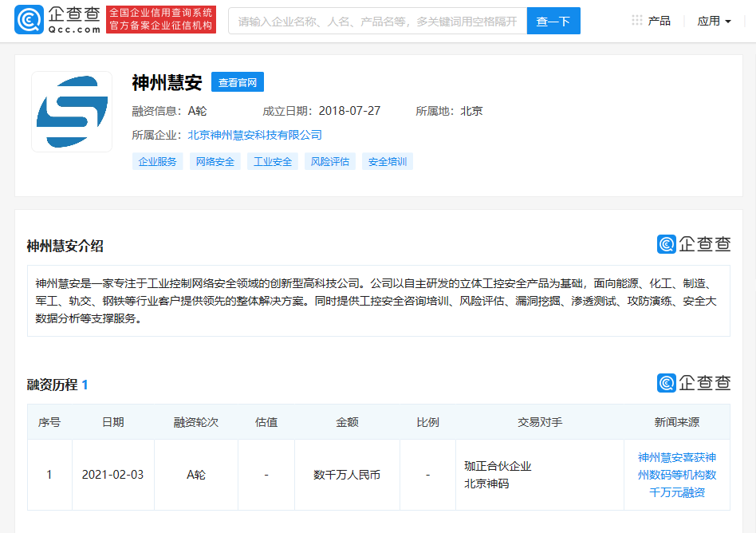Select the 安全培训 tag
756x533 pixels.
388,161
